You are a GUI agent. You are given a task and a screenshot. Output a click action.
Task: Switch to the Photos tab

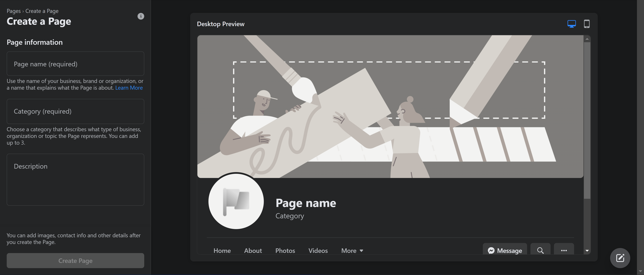pyautogui.click(x=285, y=251)
